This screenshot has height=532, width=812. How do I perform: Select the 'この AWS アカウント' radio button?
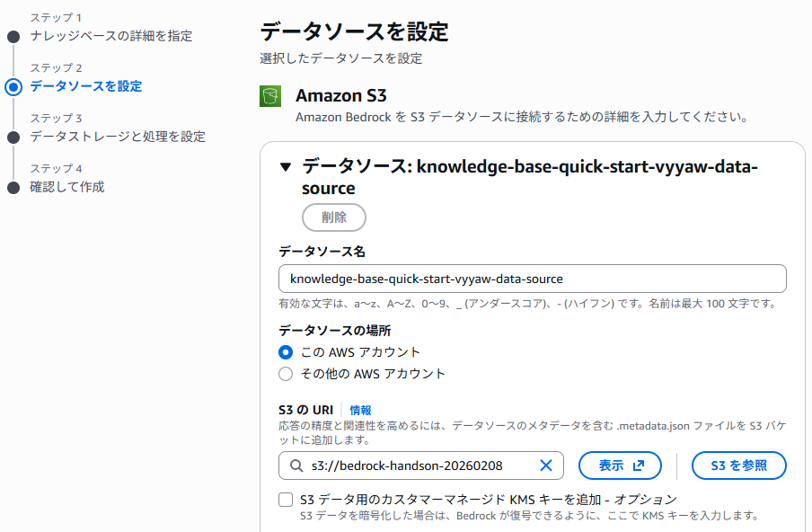(286, 352)
